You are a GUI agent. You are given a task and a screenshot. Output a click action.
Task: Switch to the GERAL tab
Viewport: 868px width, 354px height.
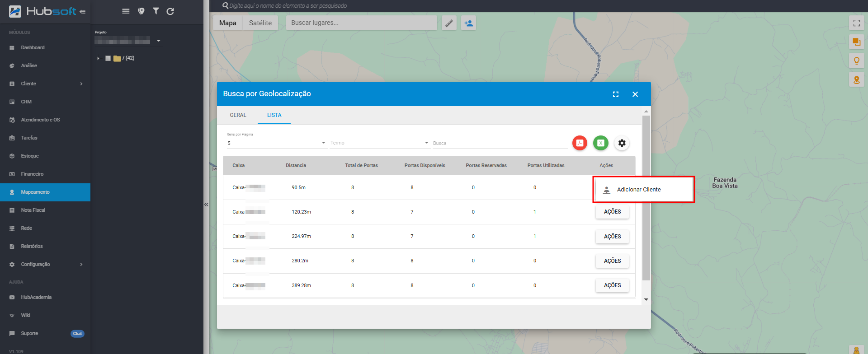point(238,115)
